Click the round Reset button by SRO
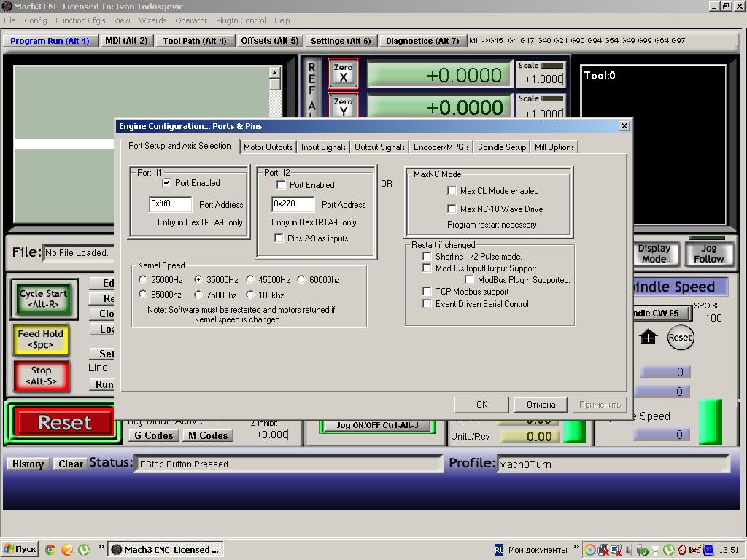Viewport: 747px width, 560px height. [680, 338]
